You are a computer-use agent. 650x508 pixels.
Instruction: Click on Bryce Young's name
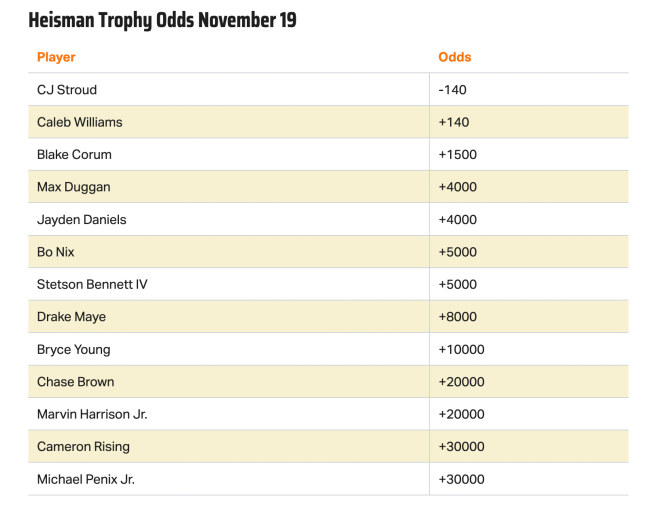[74, 350]
